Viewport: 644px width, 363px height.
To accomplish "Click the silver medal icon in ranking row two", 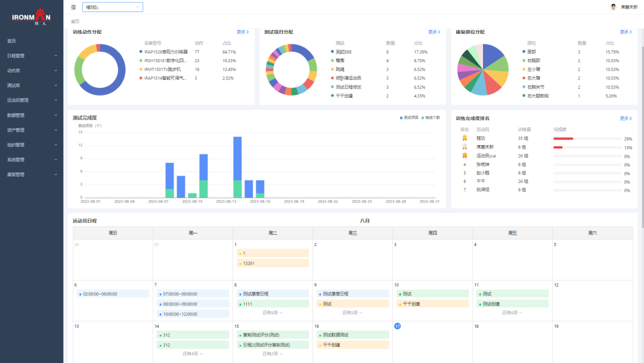I will (465, 147).
